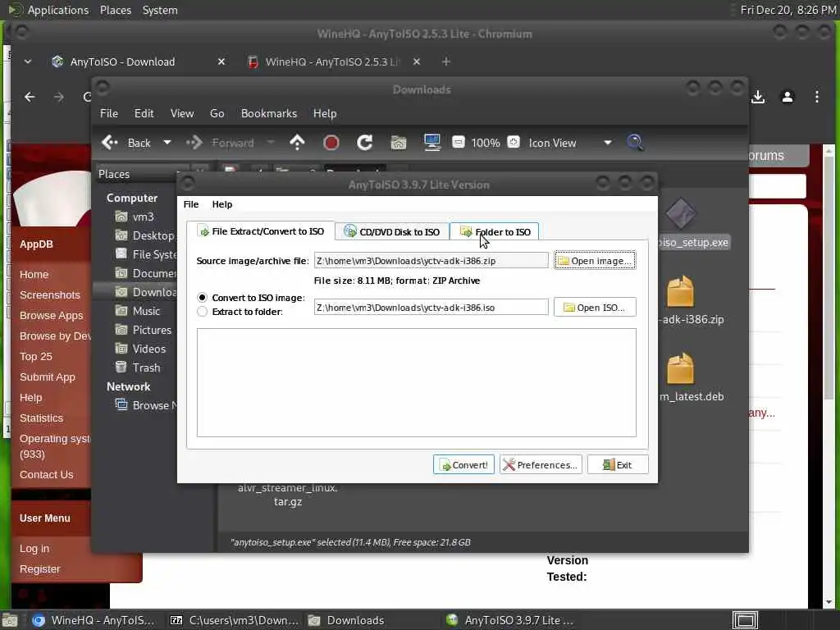Select the _latest.deb package icon
840x630 pixels.
pos(680,368)
